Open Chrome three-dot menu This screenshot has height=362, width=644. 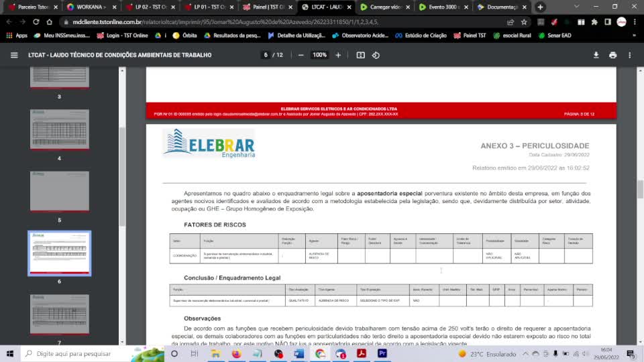pos(635,22)
